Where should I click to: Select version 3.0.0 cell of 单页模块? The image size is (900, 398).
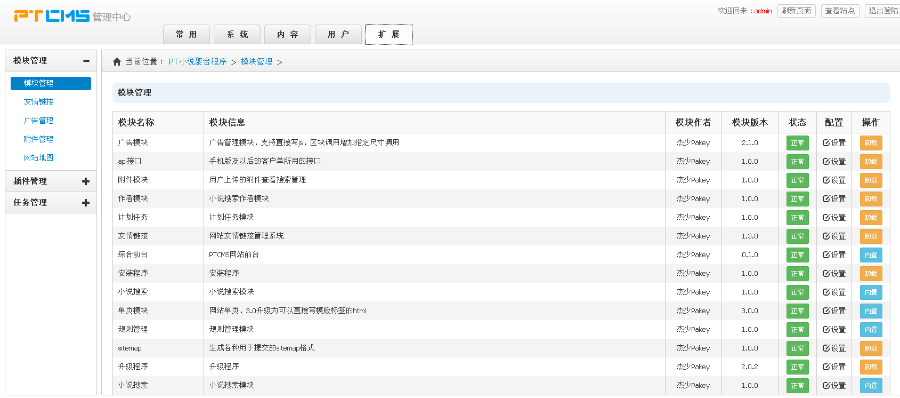point(750,311)
